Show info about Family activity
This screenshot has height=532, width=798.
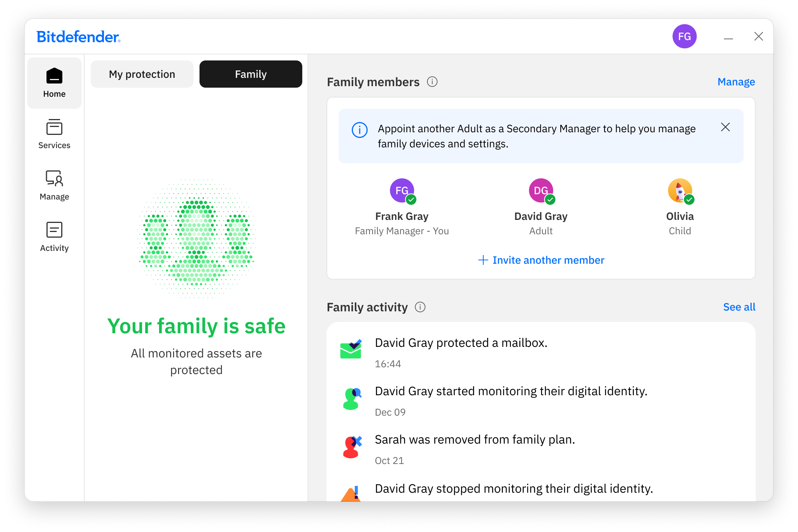coord(420,307)
